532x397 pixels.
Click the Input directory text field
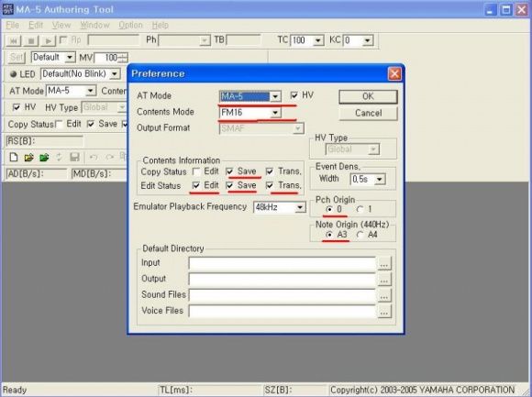coord(283,264)
